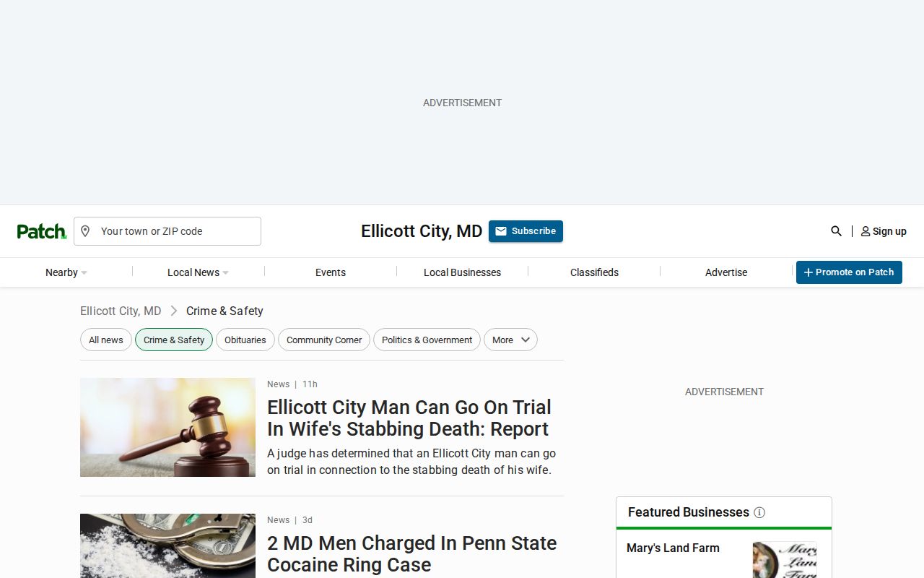This screenshot has width=924, height=578.
Task: Open 2 MD Men Charged headline
Action: [411, 553]
